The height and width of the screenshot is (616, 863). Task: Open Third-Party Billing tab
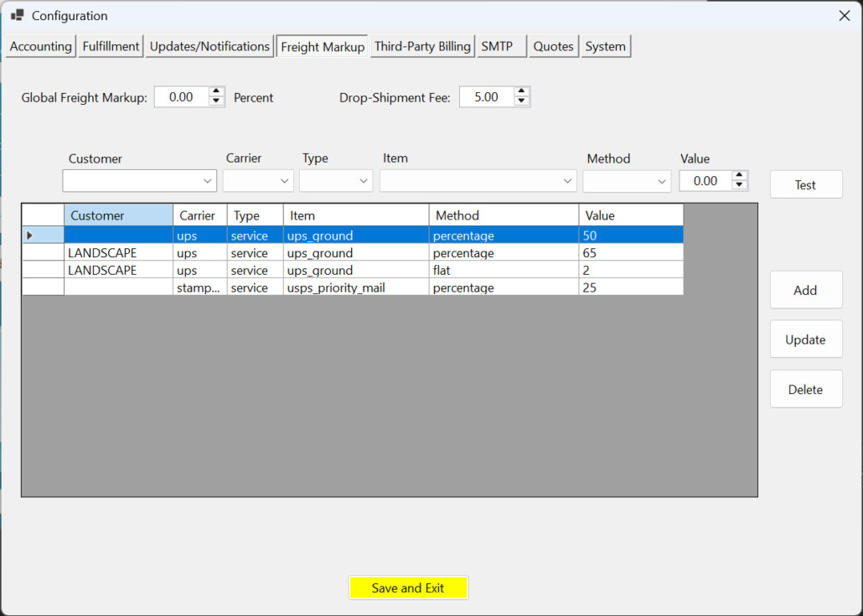(x=422, y=46)
